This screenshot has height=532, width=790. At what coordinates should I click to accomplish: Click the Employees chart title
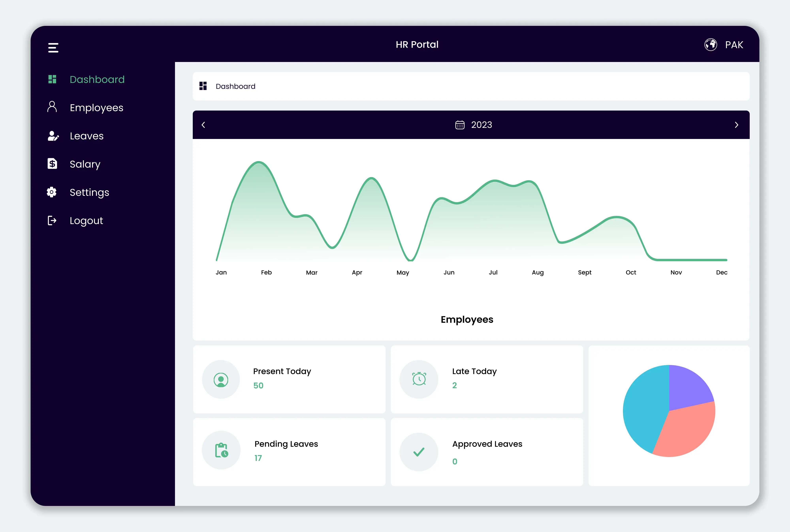[x=467, y=320]
